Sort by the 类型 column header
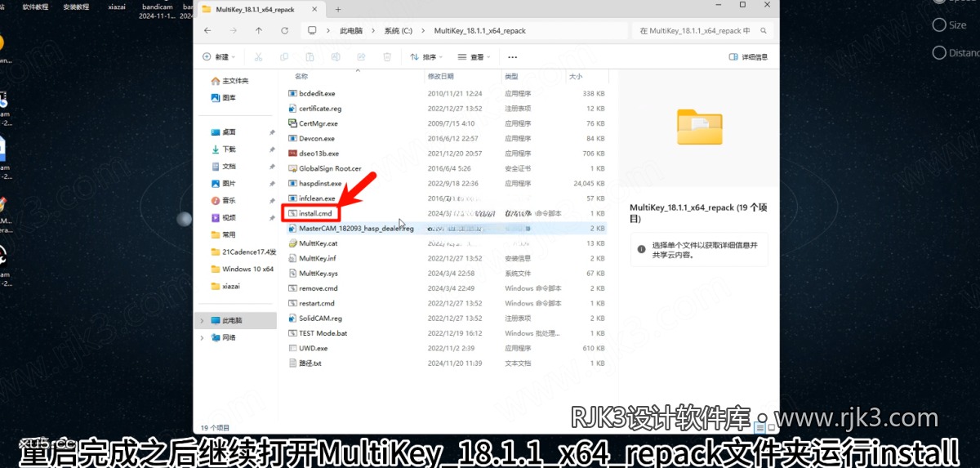 [511, 76]
